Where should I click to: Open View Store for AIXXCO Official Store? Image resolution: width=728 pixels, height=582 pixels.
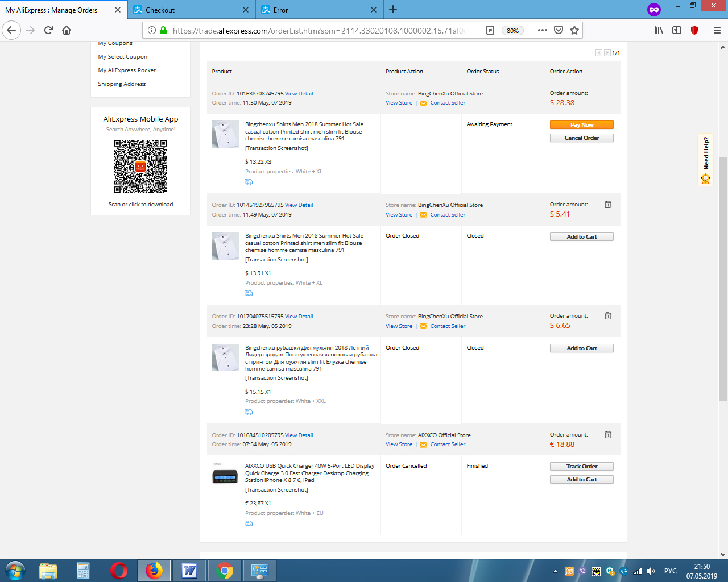(x=399, y=444)
